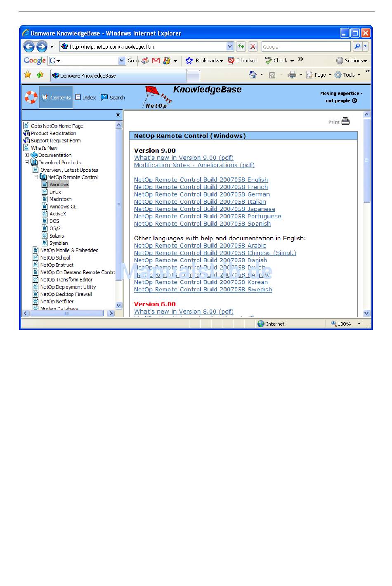The height and width of the screenshot is (586, 392).
Task: Download Build 2007058 Japanese
Action: pyautogui.click(x=204, y=209)
